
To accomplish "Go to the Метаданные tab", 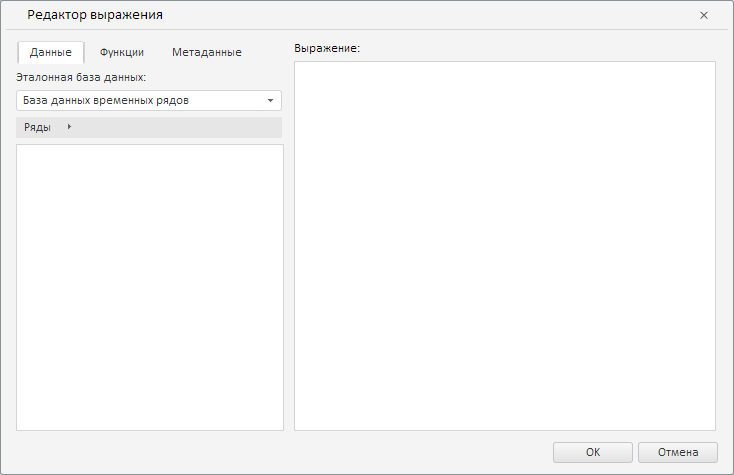I will (206, 52).
